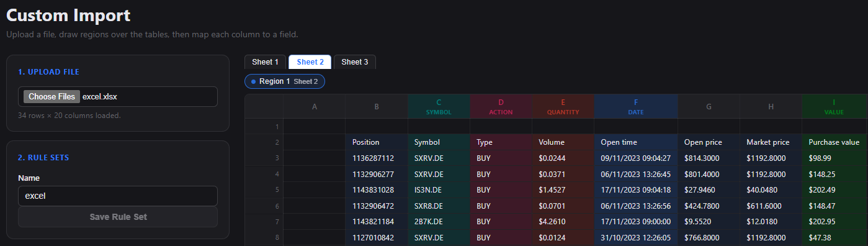Click open price cell $814.3000

click(x=709, y=158)
